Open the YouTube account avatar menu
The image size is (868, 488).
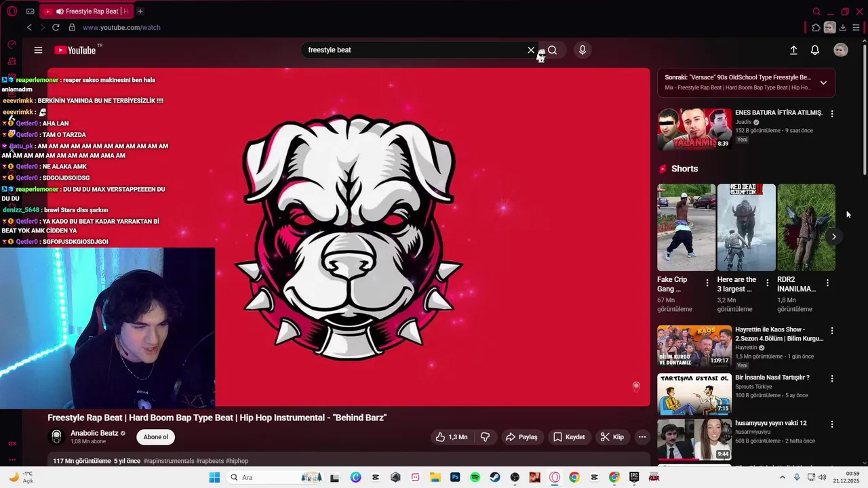(841, 50)
